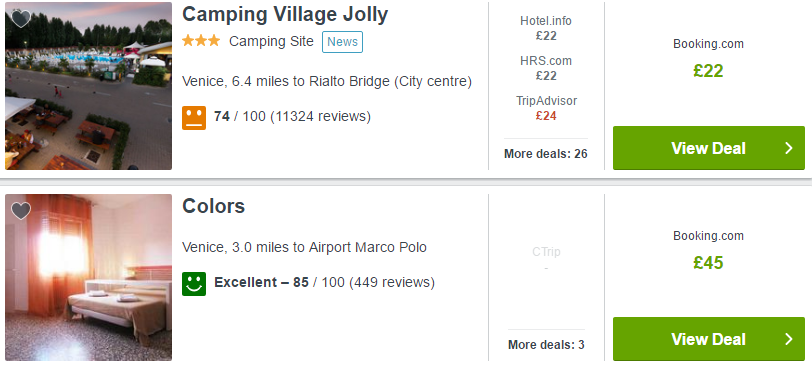View Deal for Colors hotel
812x366 pixels.
pos(709,340)
